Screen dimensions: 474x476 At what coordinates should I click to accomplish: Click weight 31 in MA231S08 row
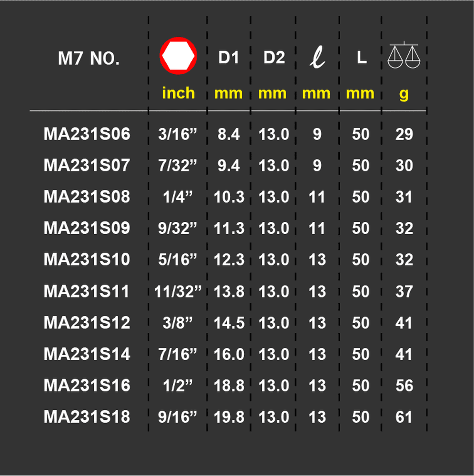tap(404, 197)
